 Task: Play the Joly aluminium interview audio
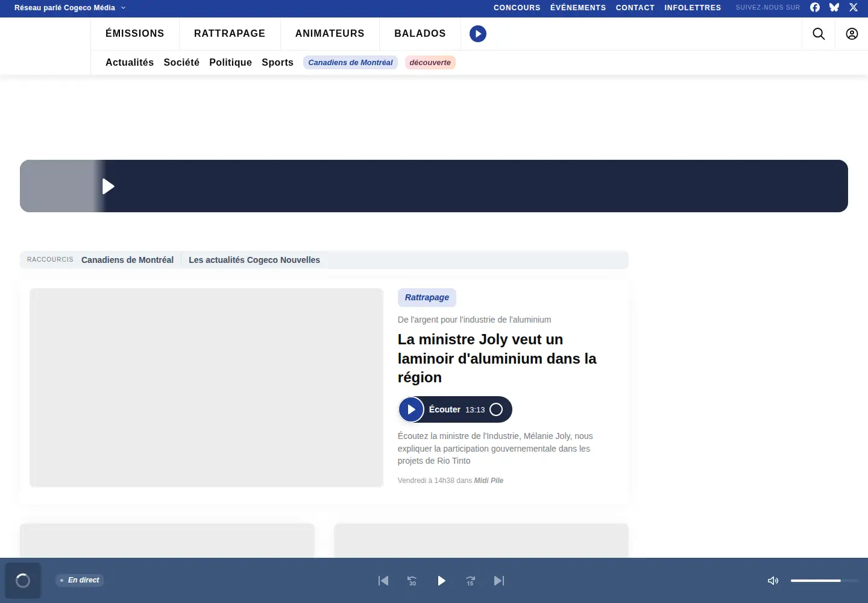411,409
